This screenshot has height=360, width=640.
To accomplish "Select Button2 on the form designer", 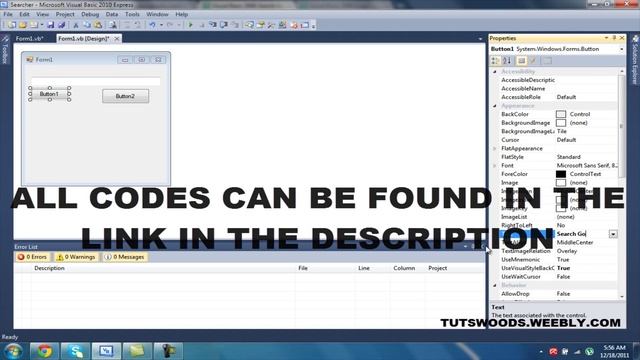I will (x=125, y=96).
